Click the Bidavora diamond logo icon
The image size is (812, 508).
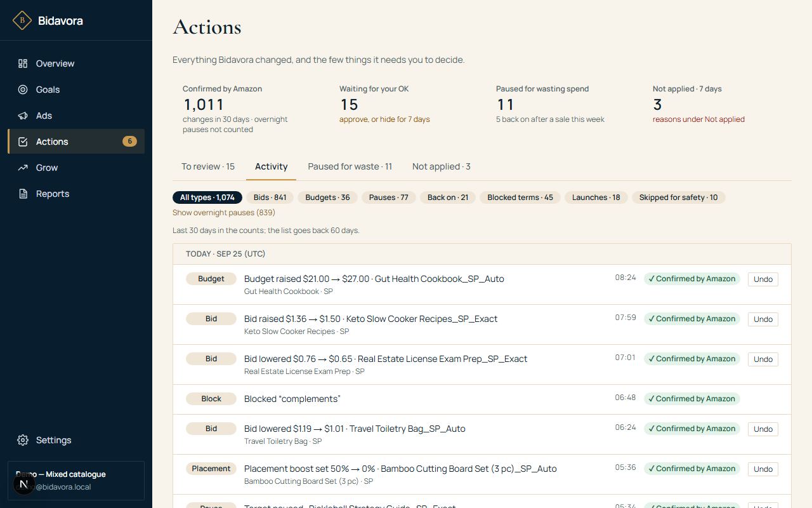coord(22,20)
